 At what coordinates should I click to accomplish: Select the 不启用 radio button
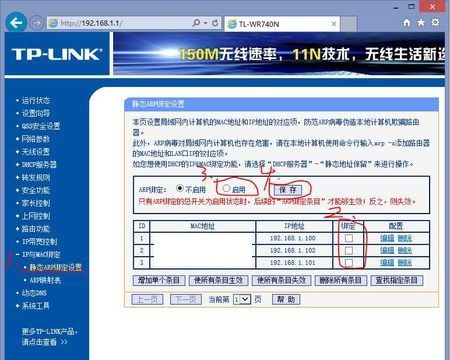180,188
